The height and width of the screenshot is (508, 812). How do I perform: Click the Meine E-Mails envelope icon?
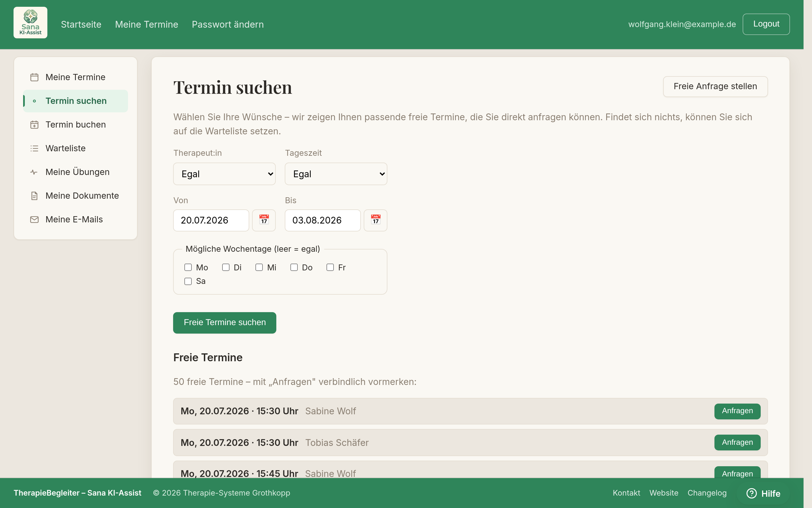point(34,219)
